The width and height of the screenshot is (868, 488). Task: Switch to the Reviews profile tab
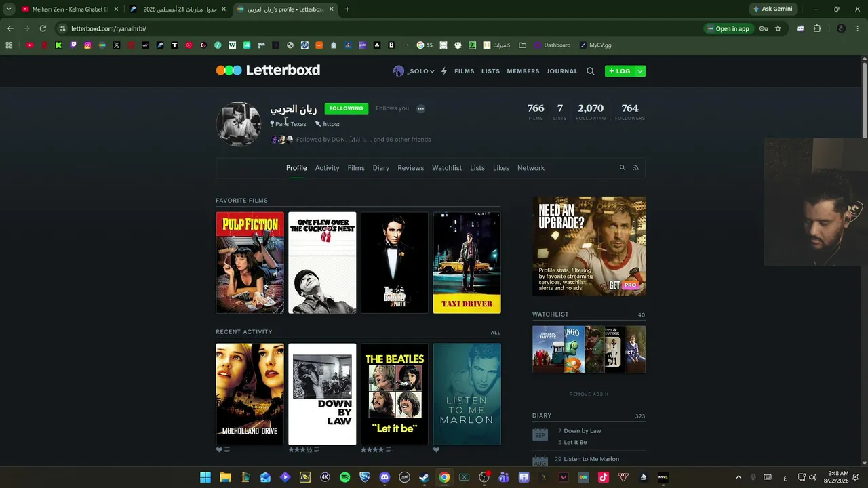click(411, 168)
